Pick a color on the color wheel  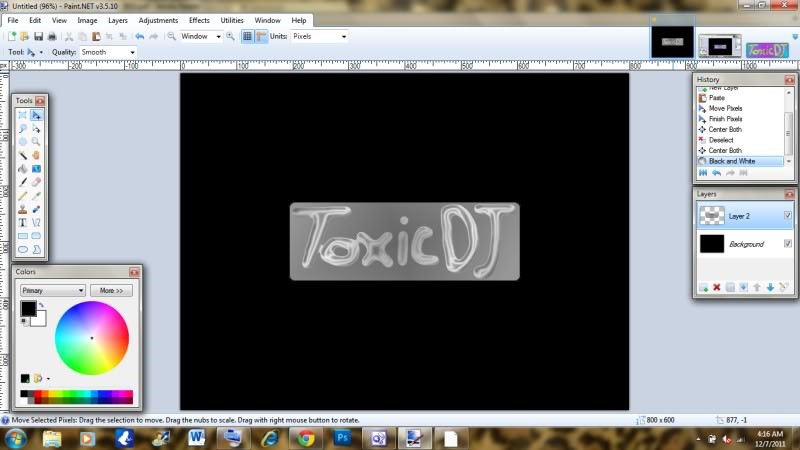[92, 338]
